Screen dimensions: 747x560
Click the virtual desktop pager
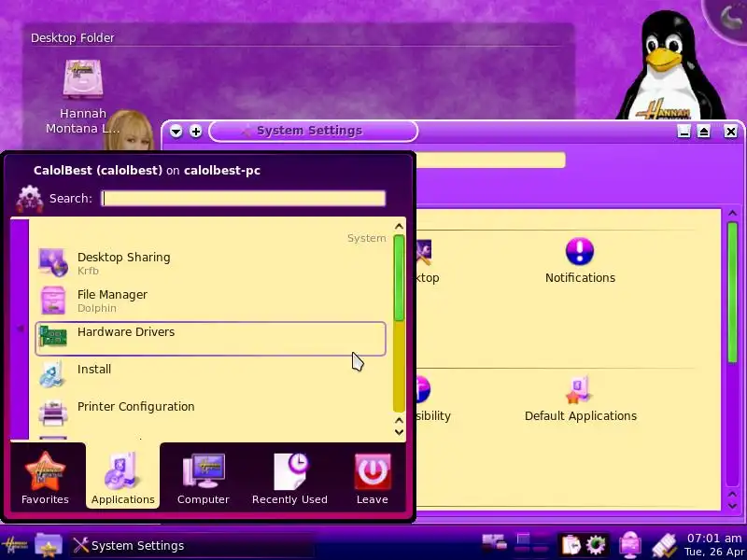[532, 544]
